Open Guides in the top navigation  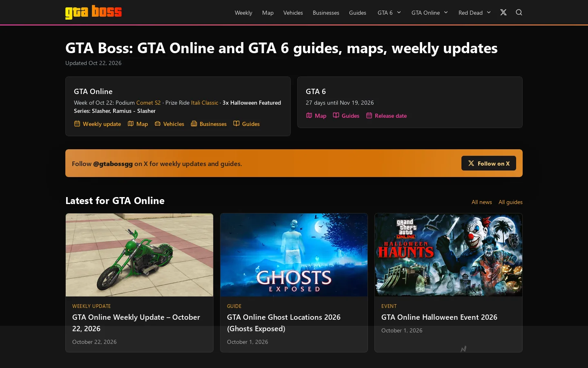pos(358,13)
